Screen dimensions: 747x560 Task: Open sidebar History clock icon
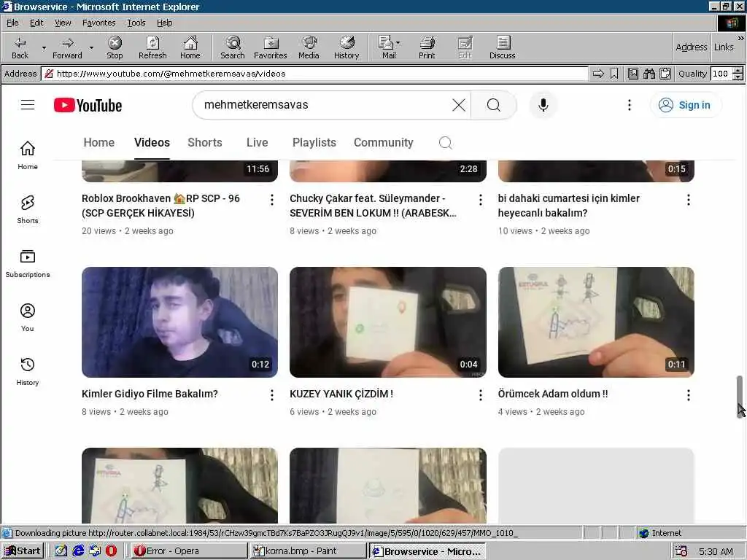click(28, 371)
